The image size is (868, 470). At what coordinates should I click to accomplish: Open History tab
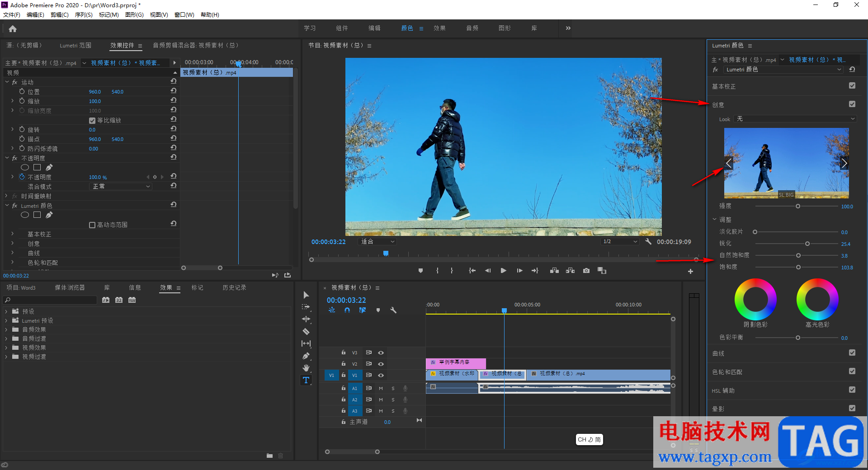(234, 288)
